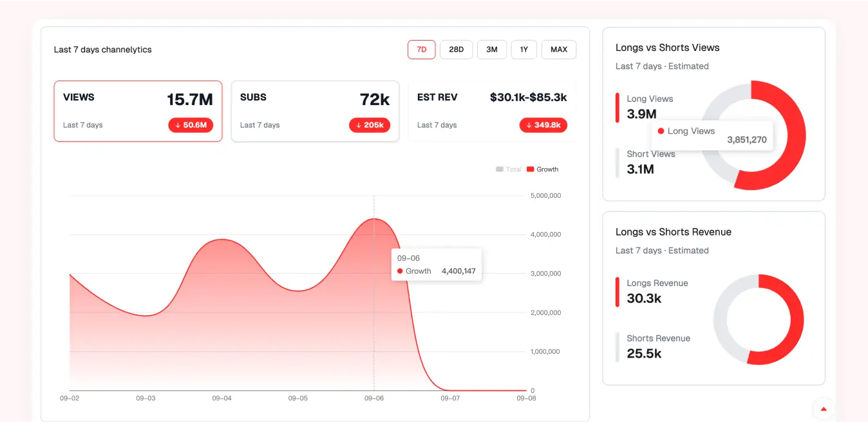868x422 pixels.
Task: Switch to the 28D time range
Action: click(456, 50)
